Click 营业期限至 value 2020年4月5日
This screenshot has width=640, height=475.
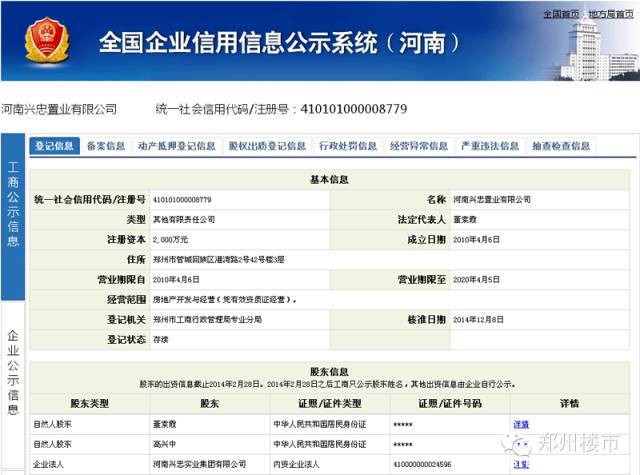pos(476,280)
